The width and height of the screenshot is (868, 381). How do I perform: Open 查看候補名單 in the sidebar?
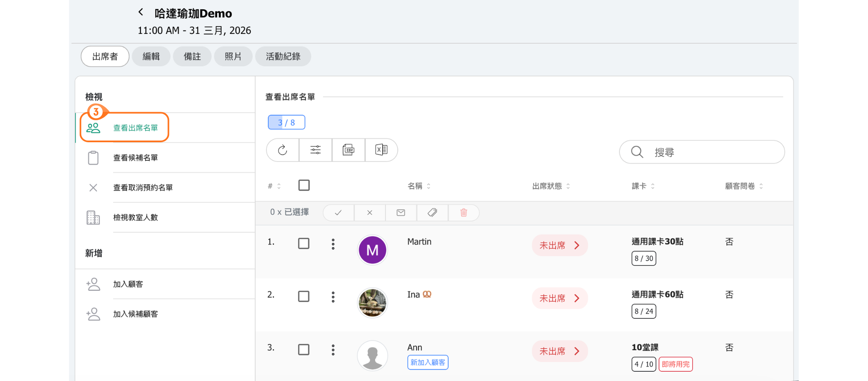[136, 158]
